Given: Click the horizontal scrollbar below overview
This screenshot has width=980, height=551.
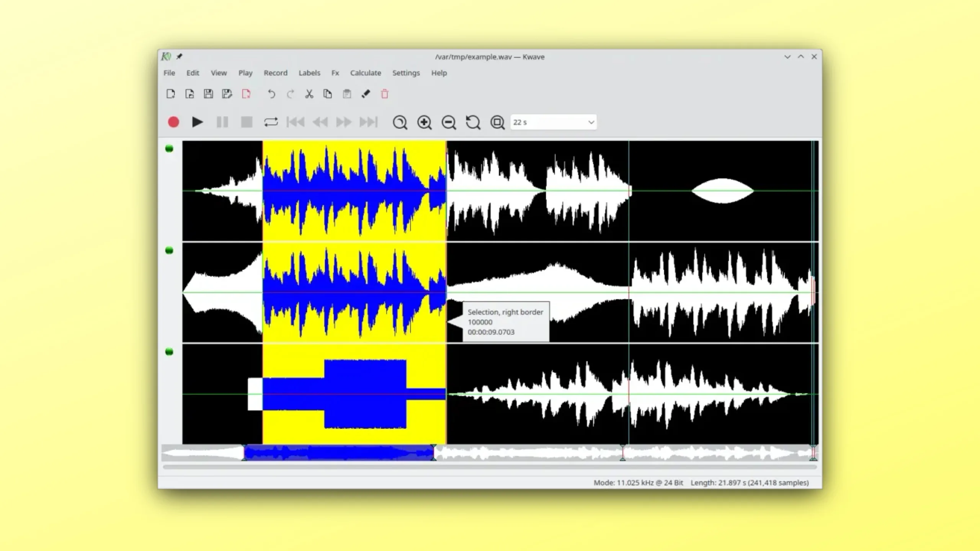Looking at the screenshot, I should point(490,467).
